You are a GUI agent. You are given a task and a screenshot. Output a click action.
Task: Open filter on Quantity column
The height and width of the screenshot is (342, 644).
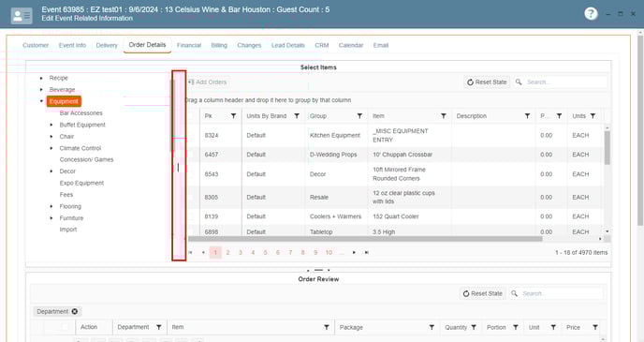[474, 327]
